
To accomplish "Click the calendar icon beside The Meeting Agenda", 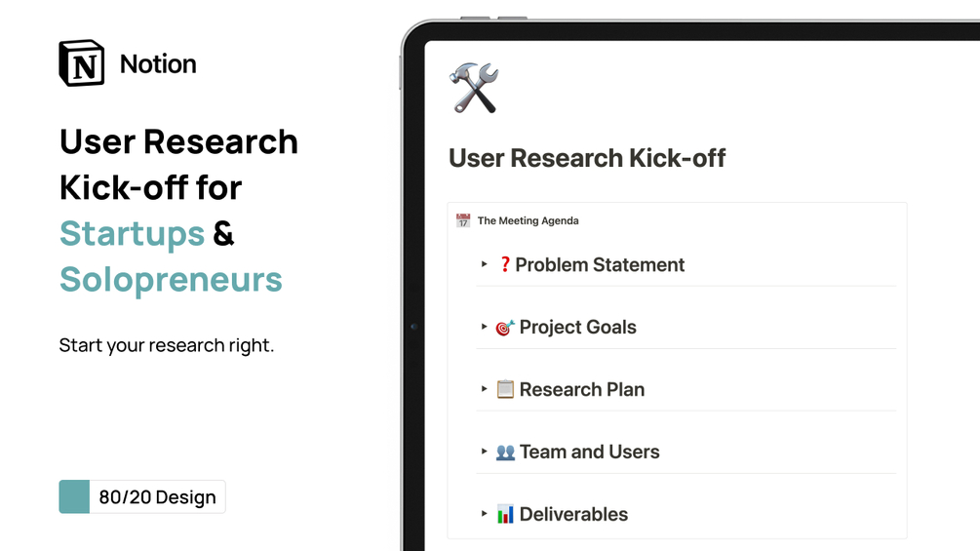I will tap(463, 220).
